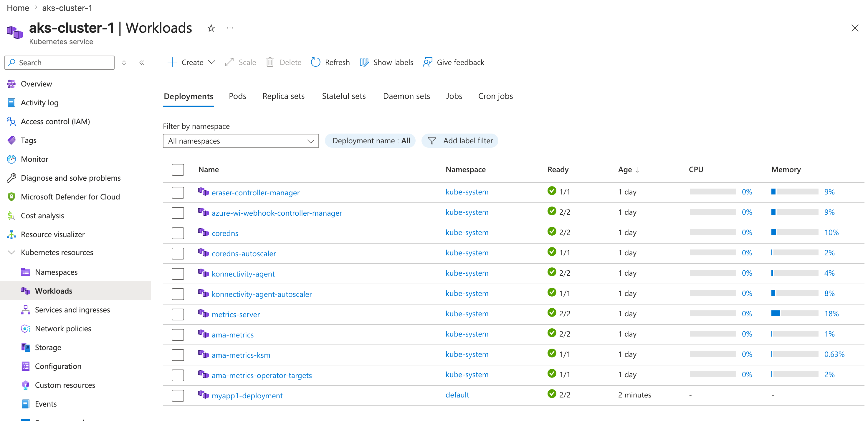Check the eraser-controller-manager row checkbox
868x421 pixels.
click(x=178, y=193)
